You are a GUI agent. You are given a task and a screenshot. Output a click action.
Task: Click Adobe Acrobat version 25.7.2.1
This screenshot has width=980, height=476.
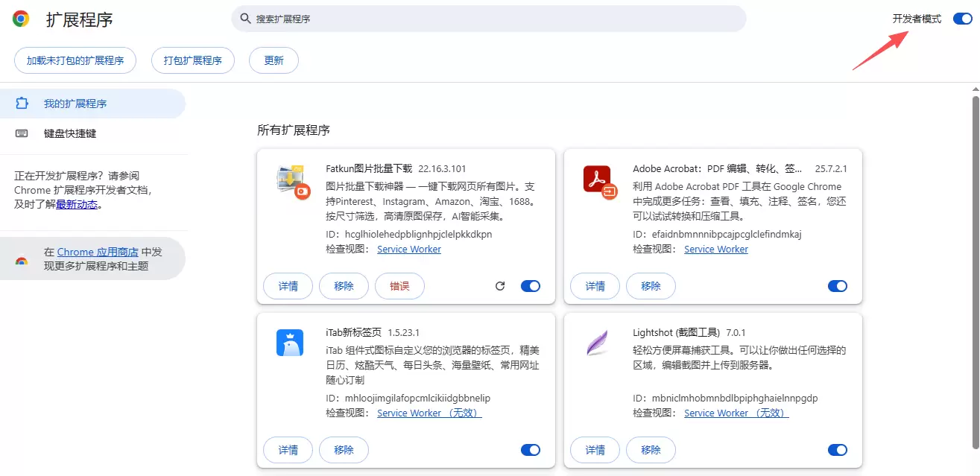(831, 169)
